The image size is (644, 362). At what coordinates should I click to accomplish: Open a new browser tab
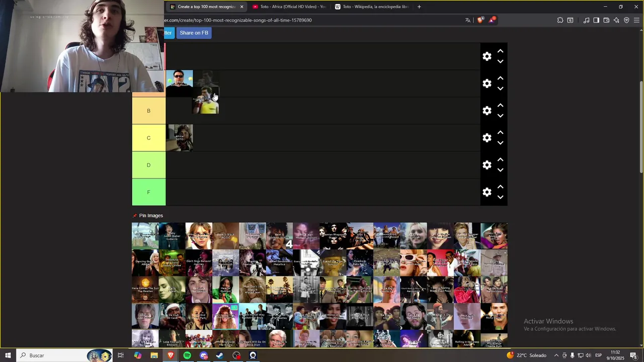(419, 7)
